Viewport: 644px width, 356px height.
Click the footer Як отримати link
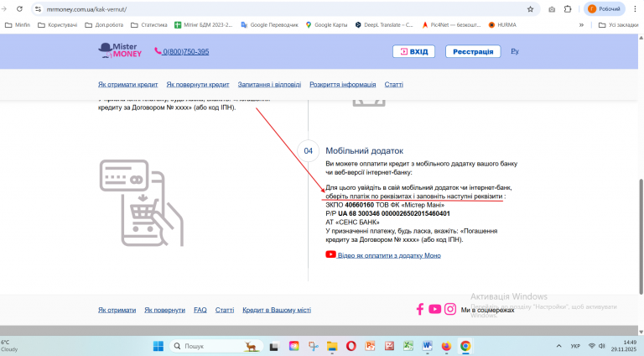tap(117, 310)
